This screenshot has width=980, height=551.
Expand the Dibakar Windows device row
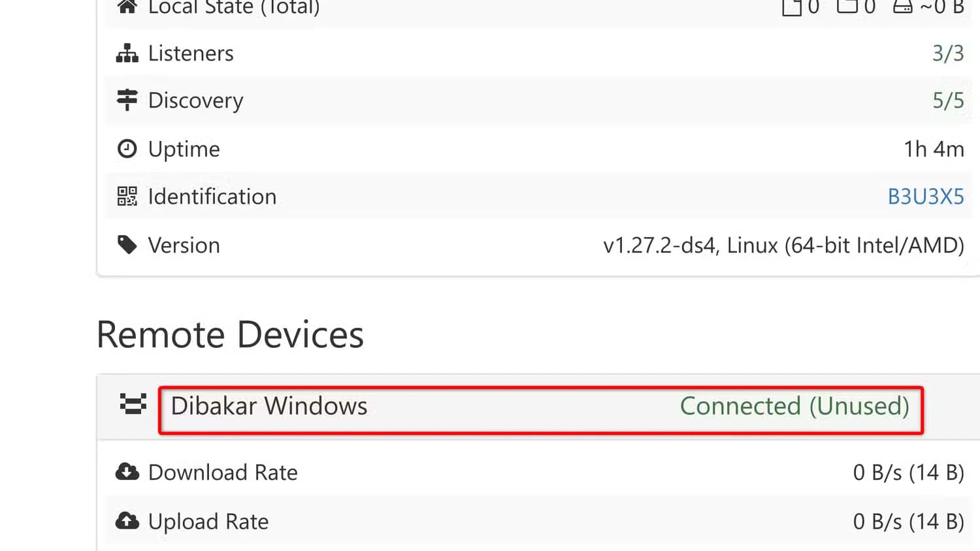click(x=269, y=406)
